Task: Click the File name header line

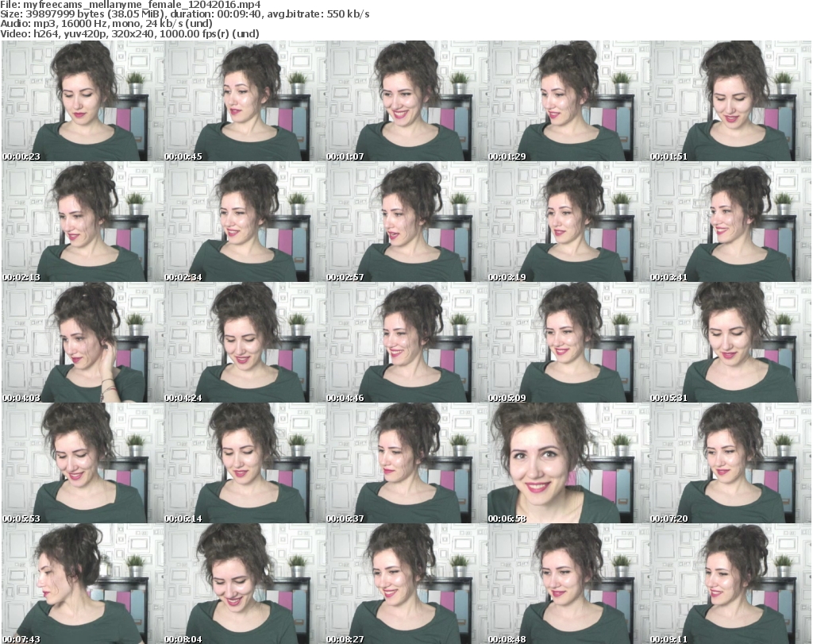Action: pyautogui.click(x=130, y=5)
